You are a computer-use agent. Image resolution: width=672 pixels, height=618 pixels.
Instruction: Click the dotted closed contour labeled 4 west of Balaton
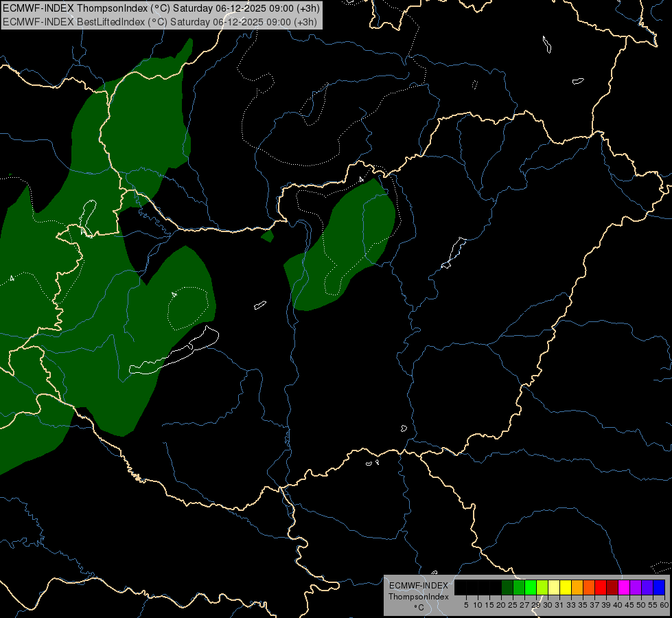[187, 308]
